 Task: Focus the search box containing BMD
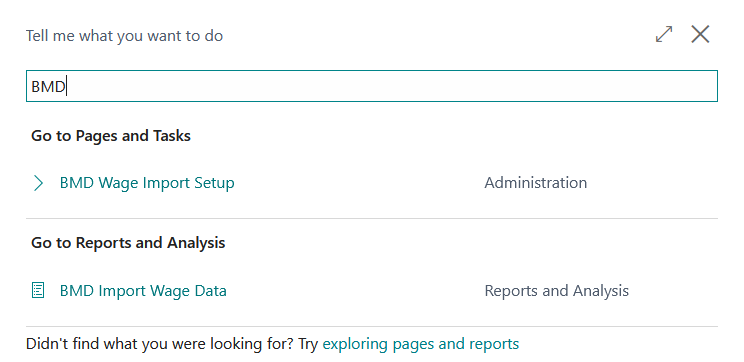[372, 86]
